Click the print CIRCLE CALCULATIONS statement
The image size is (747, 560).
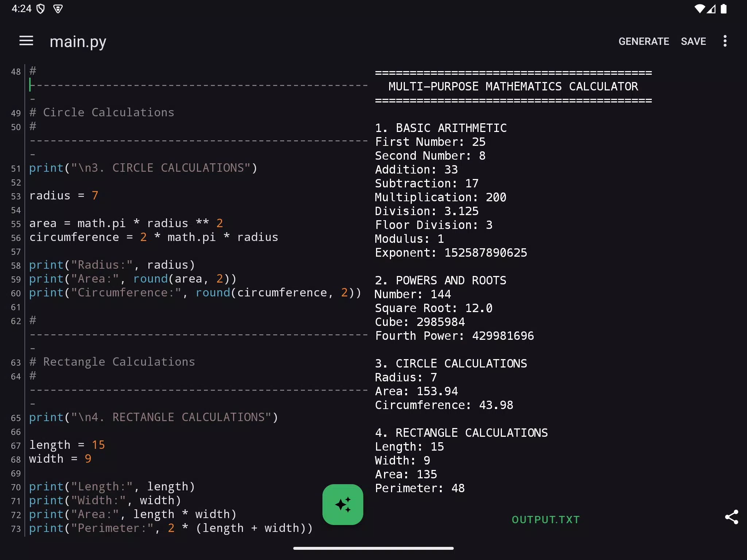[x=143, y=168]
